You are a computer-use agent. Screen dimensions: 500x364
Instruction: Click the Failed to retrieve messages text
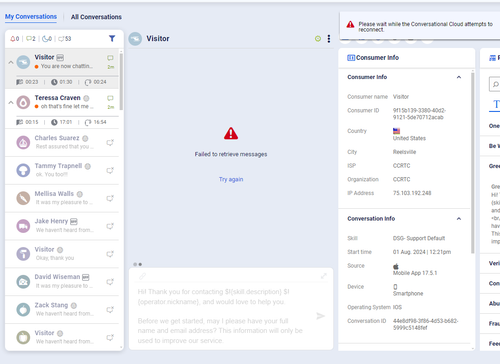click(231, 154)
